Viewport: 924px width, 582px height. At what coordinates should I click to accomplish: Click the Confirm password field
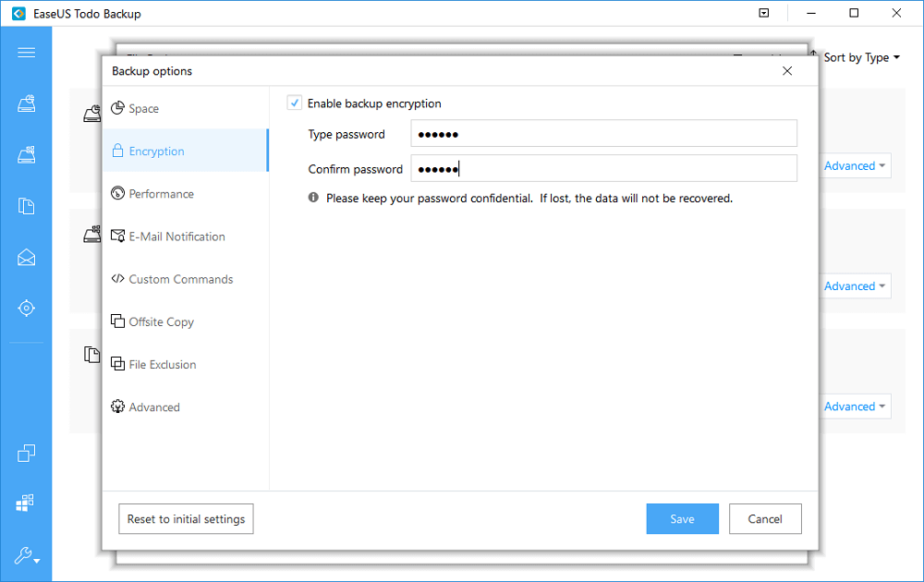pos(603,168)
